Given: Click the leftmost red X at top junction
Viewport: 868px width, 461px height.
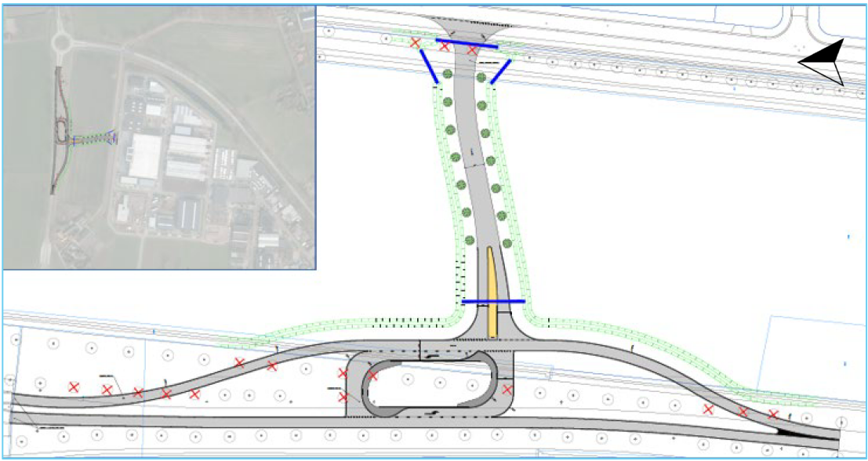Looking at the screenshot, I should coord(416,42).
